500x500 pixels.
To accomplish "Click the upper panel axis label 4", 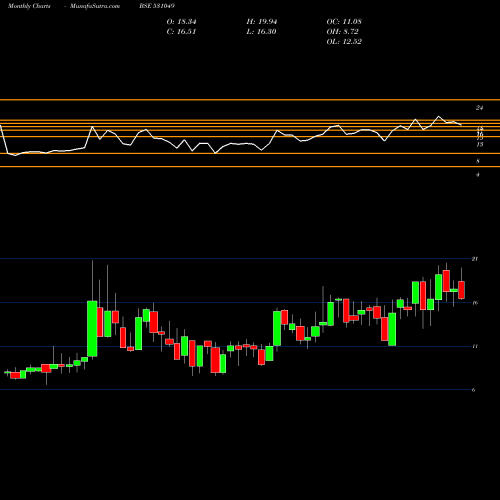I will click(478, 174).
